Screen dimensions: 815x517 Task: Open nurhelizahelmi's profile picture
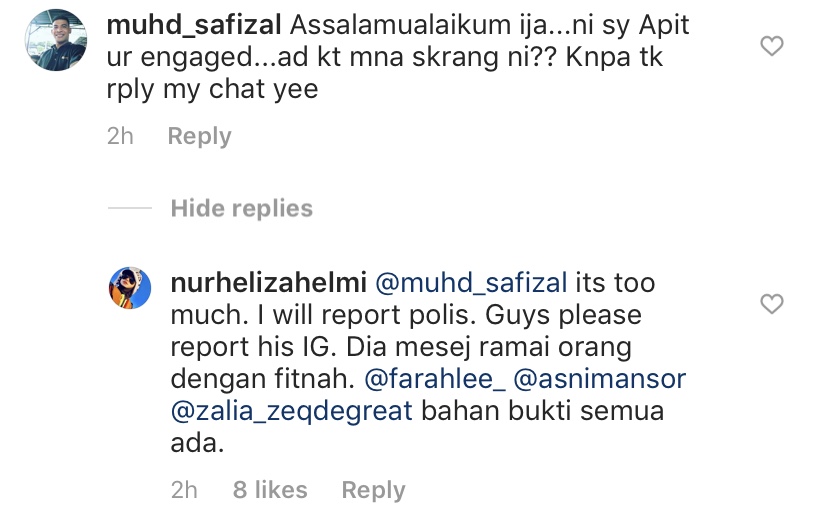coord(130,288)
